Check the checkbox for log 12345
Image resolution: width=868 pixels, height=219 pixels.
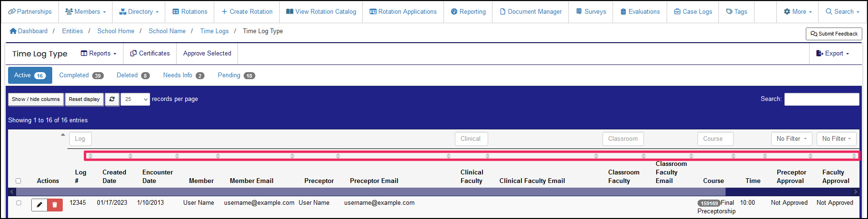[19, 203]
